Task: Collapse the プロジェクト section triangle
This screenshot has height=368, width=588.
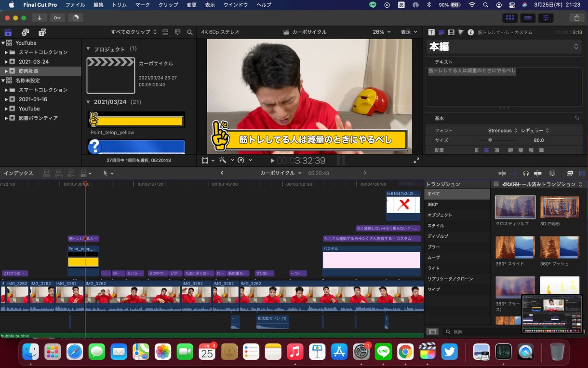Action: pyautogui.click(x=88, y=49)
